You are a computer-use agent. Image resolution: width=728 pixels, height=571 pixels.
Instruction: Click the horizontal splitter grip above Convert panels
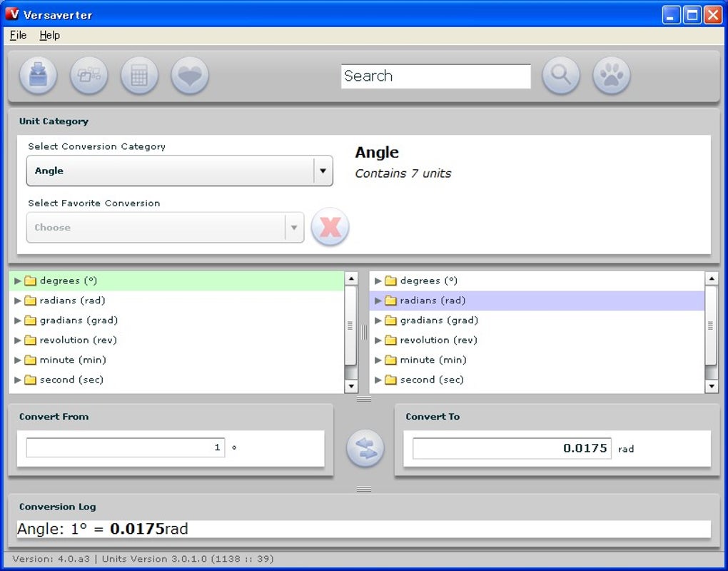pyautogui.click(x=364, y=399)
